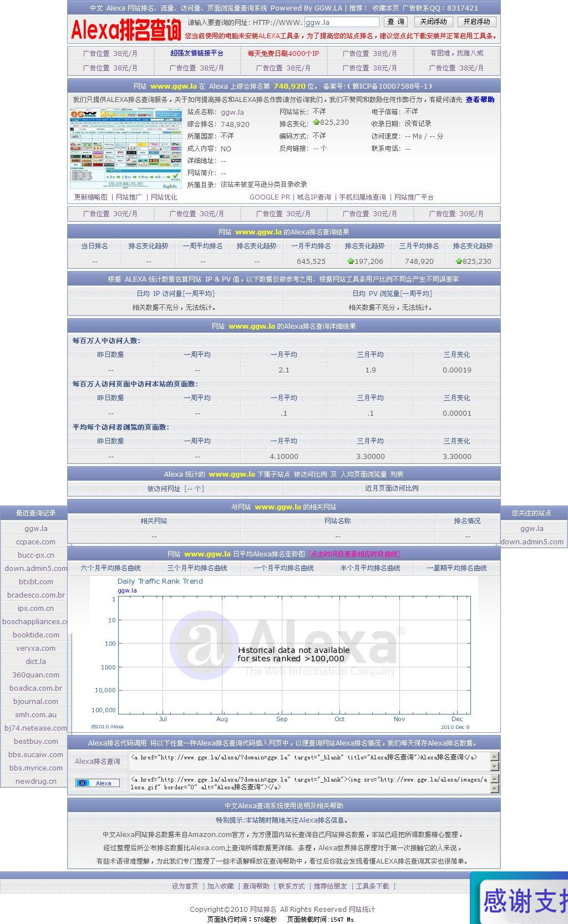Click the 更新缩略图 link
Screen dimensions: 568x924
click(91, 197)
